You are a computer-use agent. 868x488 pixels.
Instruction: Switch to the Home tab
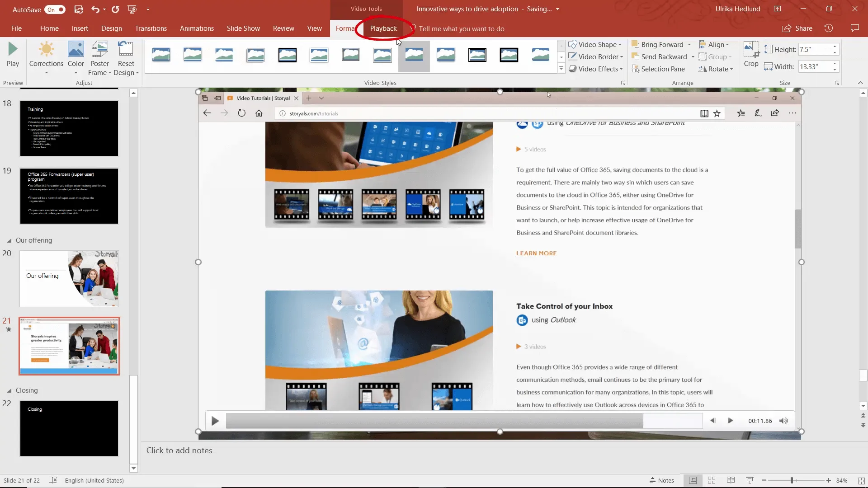[49, 28]
